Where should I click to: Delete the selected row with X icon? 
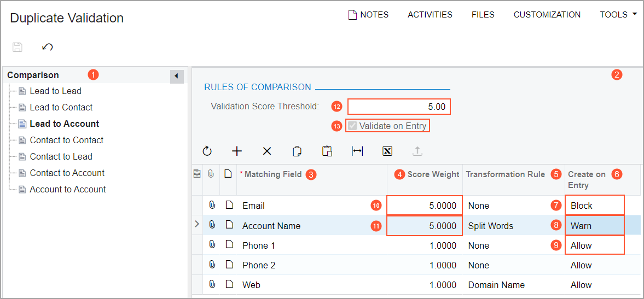click(267, 151)
